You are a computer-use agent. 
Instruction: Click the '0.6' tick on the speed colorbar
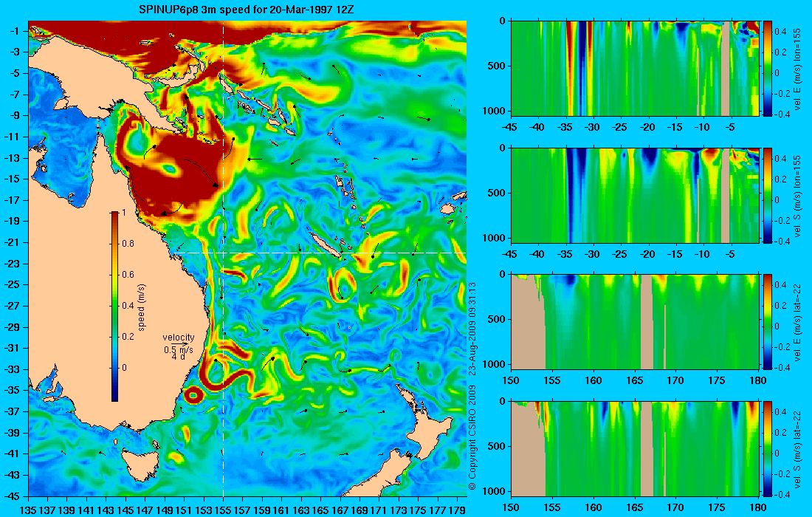click(x=128, y=275)
